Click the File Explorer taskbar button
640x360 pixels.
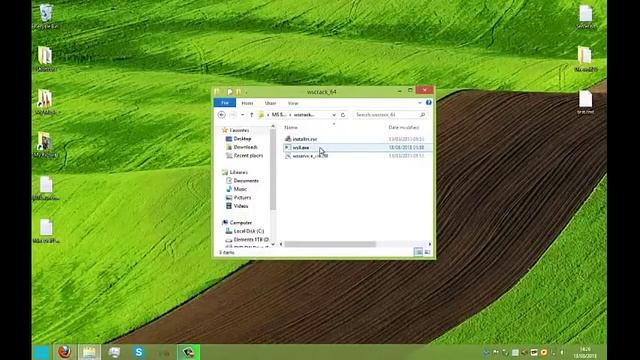[x=89, y=352]
